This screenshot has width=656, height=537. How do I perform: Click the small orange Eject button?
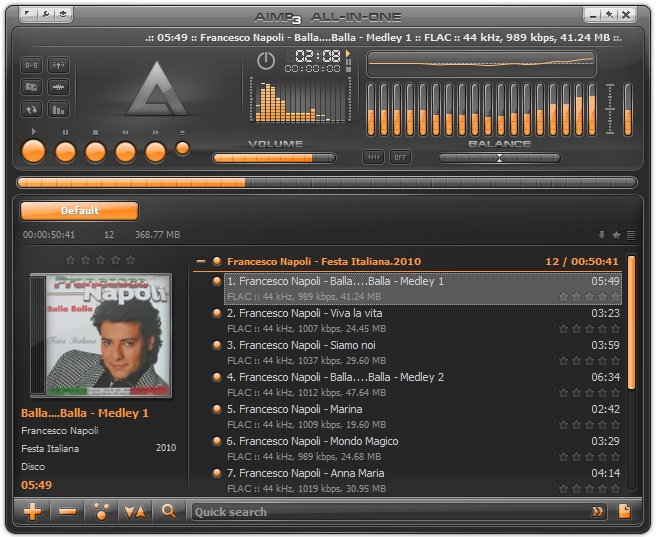[x=182, y=148]
